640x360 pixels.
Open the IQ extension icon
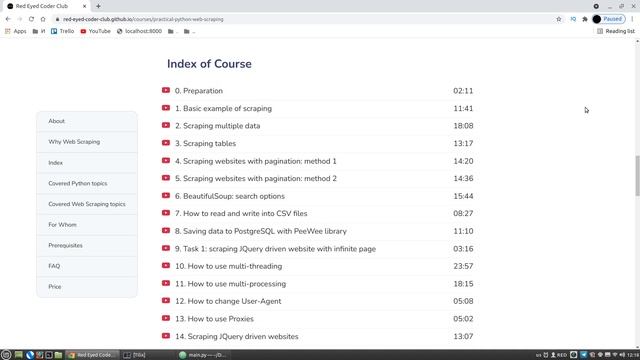[x=573, y=19]
